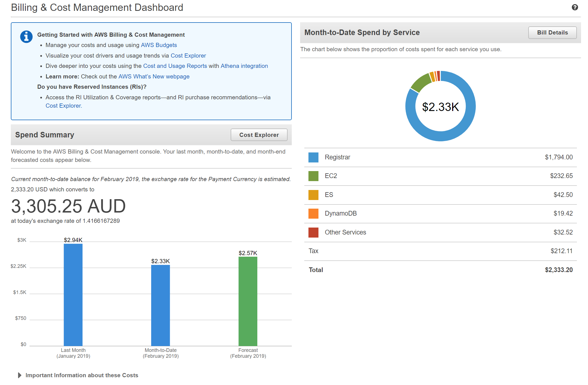Click the $2.57K forecast value label
588x385 pixels.
[248, 253]
